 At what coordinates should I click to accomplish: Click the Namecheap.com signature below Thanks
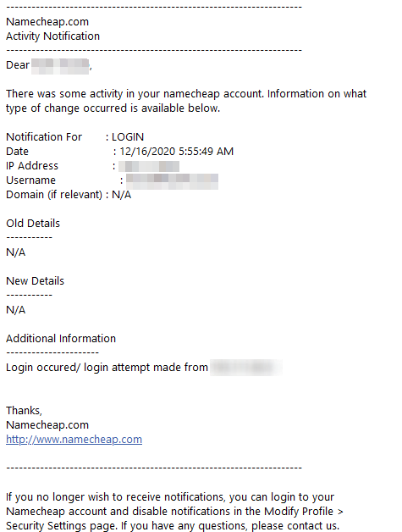(x=47, y=425)
